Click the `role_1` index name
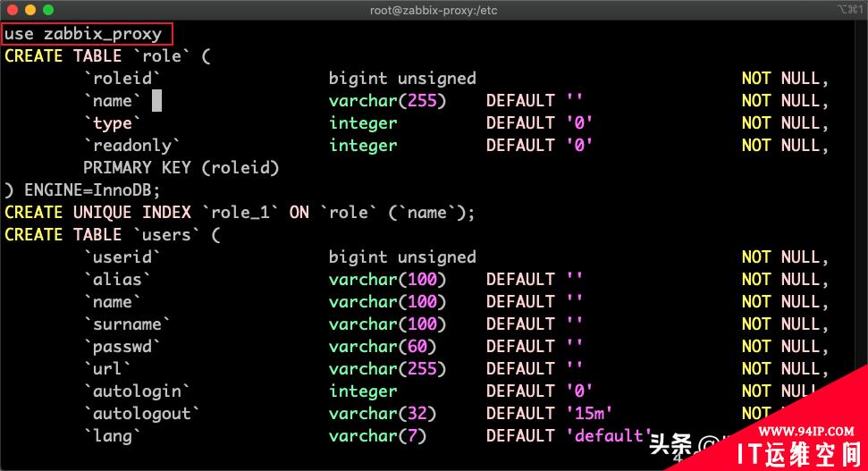The image size is (868, 471). [x=240, y=212]
